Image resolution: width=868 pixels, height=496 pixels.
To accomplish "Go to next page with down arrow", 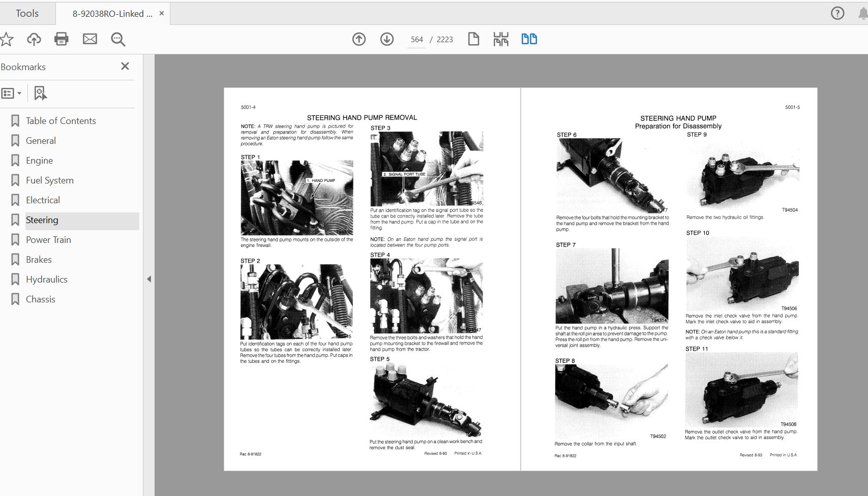I will click(387, 39).
